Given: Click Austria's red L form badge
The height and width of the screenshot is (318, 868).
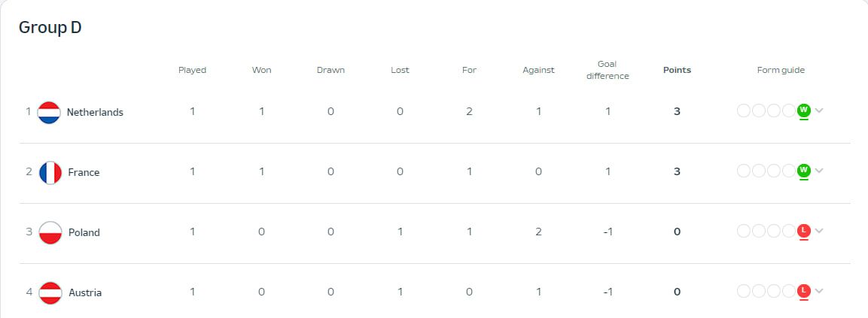Looking at the screenshot, I should click(803, 290).
